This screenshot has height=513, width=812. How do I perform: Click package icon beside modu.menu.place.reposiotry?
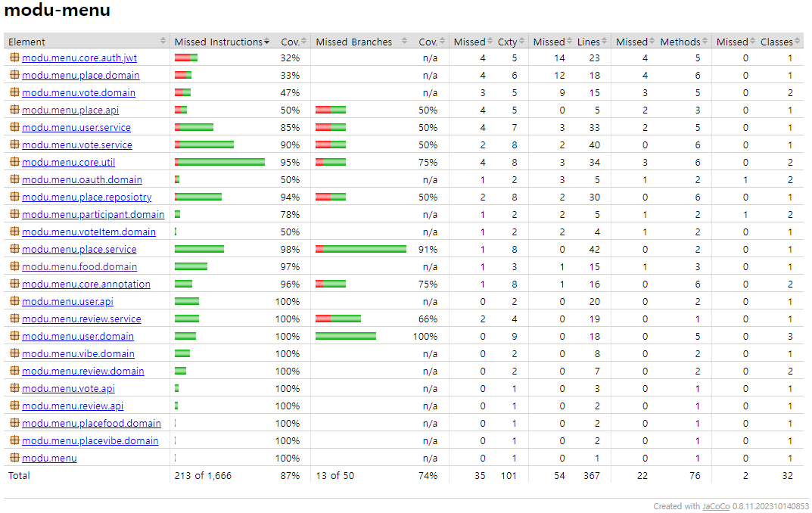click(14, 197)
